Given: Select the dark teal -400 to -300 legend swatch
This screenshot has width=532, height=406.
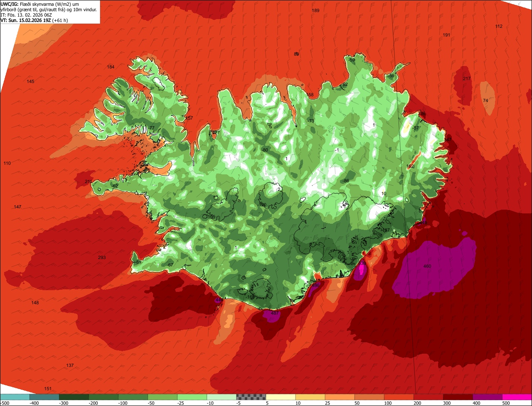Looking at the screenshot, I should 44,397.
